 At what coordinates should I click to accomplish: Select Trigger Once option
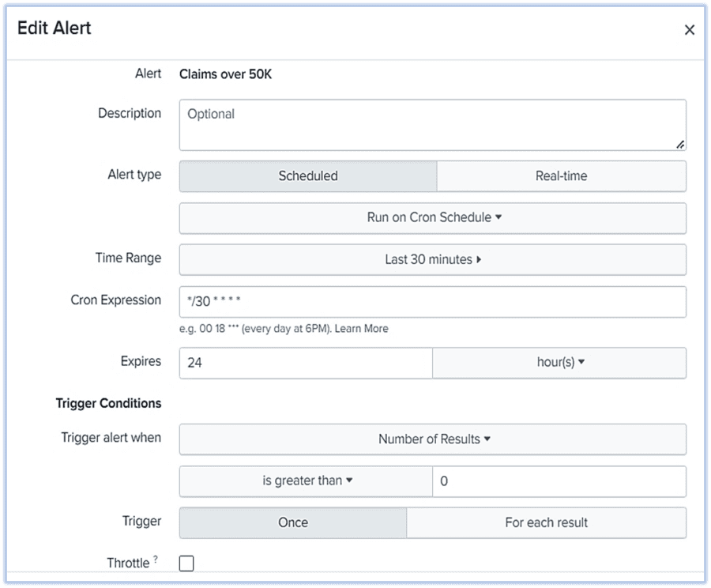tap(292, 522)
